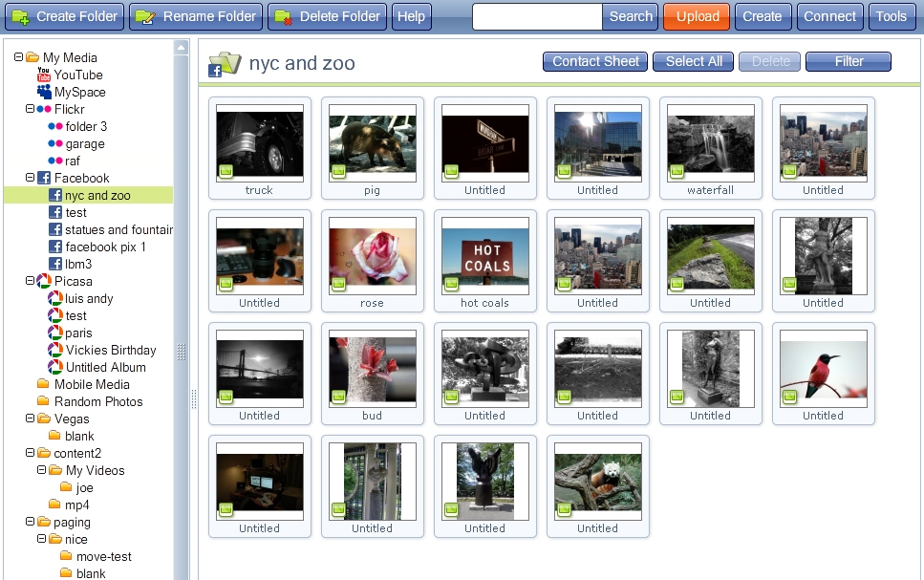924x580 pixels.
Task: Click Picasa icon beside paris
Action: point(54,333)
